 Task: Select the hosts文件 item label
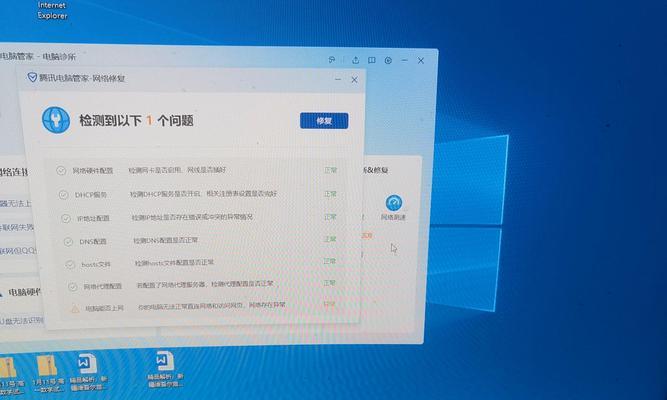pyautogui.click(x=96, y=264)
